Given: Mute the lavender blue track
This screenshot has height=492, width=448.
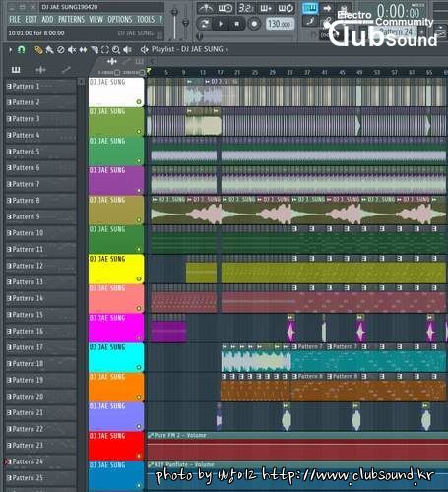Looking at the screenshot, I should [139, 426].
